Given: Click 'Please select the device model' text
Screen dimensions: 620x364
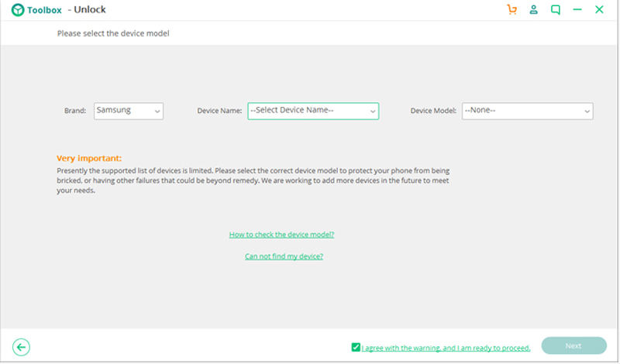Looking at the screenshot, I should point(113,33).
